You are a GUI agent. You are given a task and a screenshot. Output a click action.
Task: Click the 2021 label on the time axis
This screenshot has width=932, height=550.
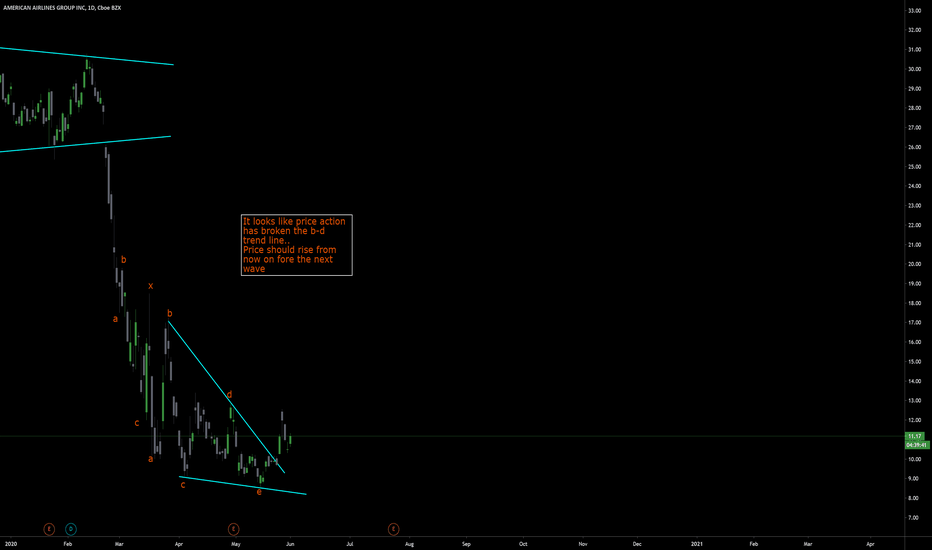(x=697, y=544)
